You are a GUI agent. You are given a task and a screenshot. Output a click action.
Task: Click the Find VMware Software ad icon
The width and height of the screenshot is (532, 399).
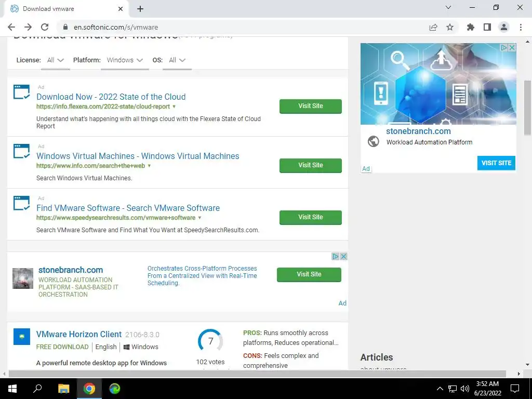point(22,203)
